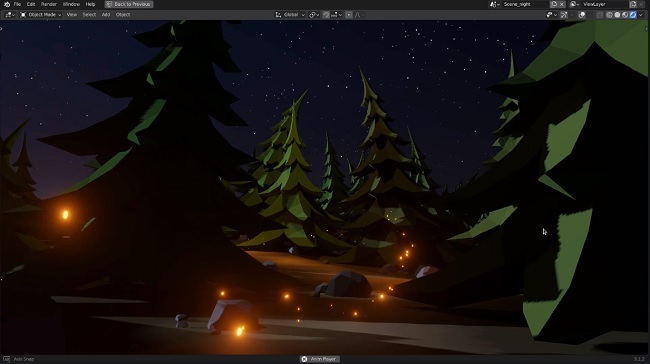Viewport: 650px width, 364px height.
Task: Toggle proportional editing
Action: [349, 15]
